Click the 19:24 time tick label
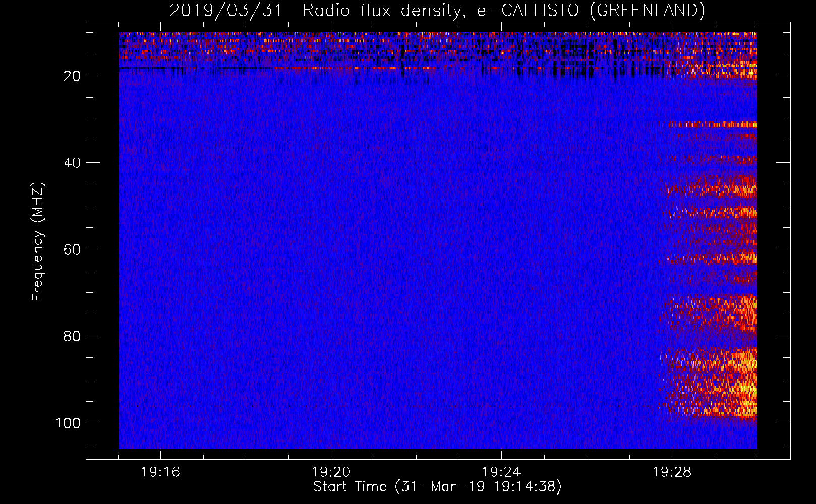 click(501, 472)
